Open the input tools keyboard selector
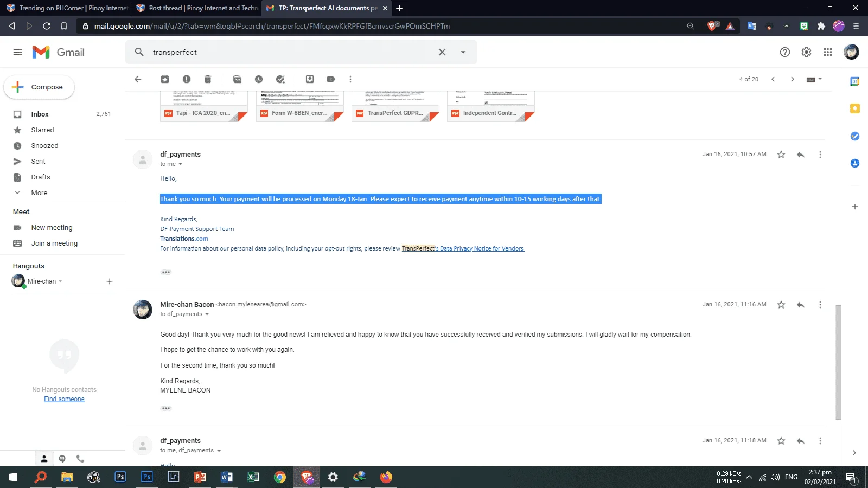Image resolution: width=868 pixels, height=488 pixels. [814, 79]
